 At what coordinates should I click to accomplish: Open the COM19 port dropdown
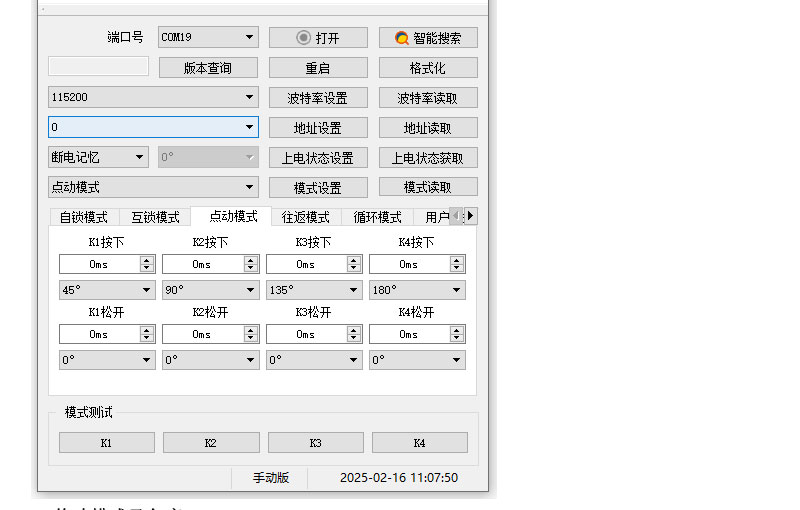[x=208, y=37]
